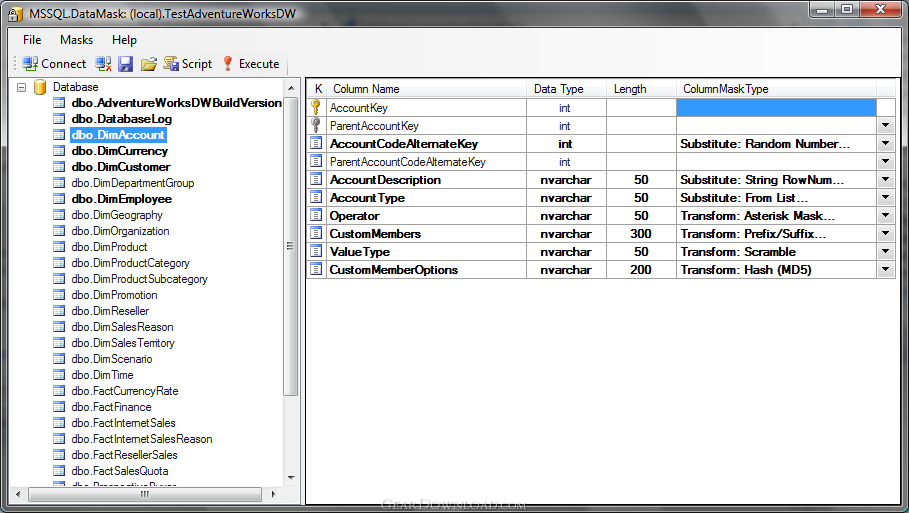Click the Database cylinder icon
The image size is (909, 513).
pos(40,87)
